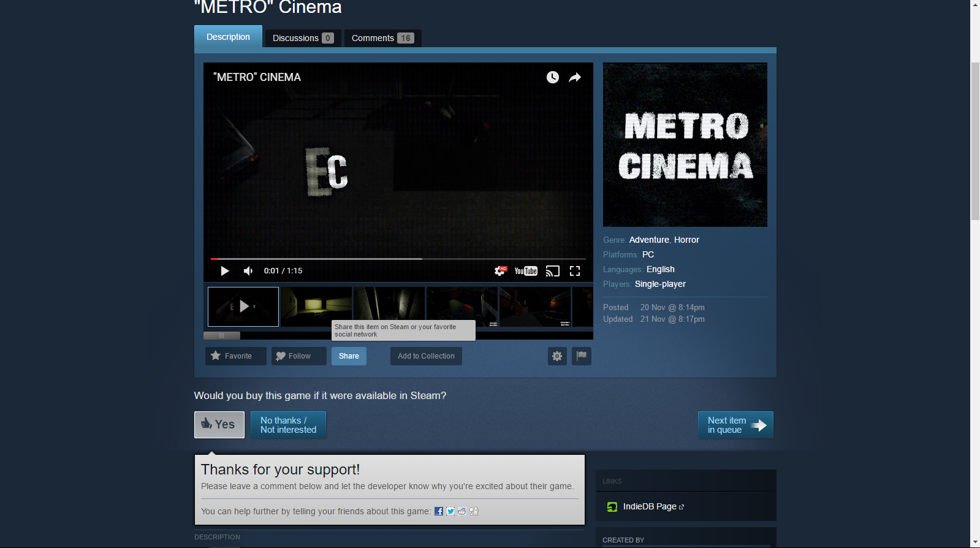980x548 pixels.
Task: Click the "English" language text
Action: pos(661,269)
